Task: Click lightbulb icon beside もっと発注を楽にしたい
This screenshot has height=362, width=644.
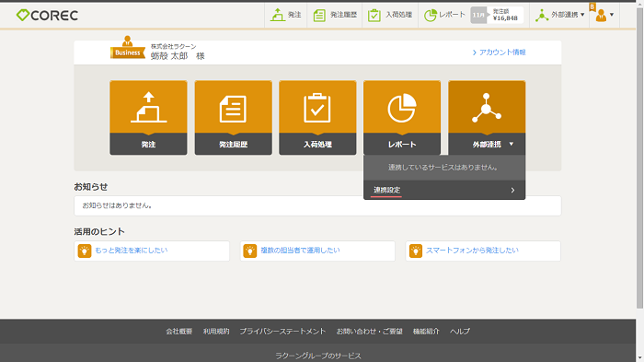Action: tap(85, 251)
